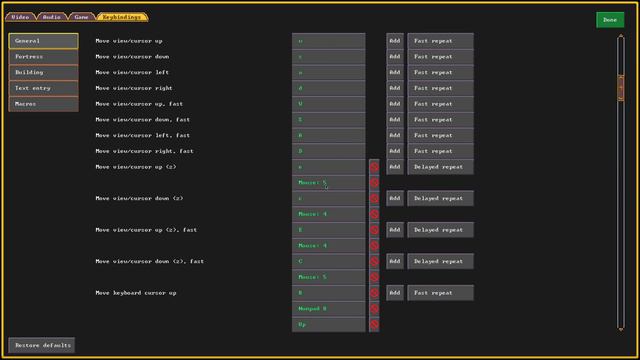Toggle Fast repeat for Move view/cursor up
640x360 pixels.
click(x=440, y=41)
